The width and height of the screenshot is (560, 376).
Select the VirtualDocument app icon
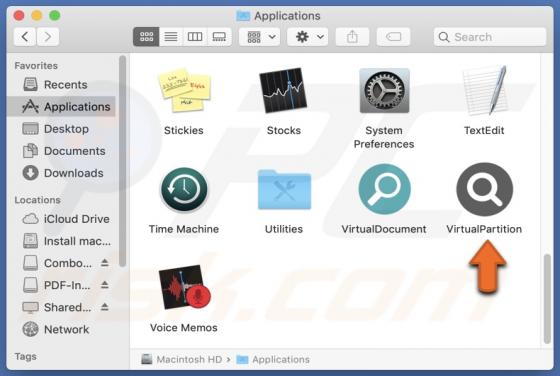(x=384, y=189)
